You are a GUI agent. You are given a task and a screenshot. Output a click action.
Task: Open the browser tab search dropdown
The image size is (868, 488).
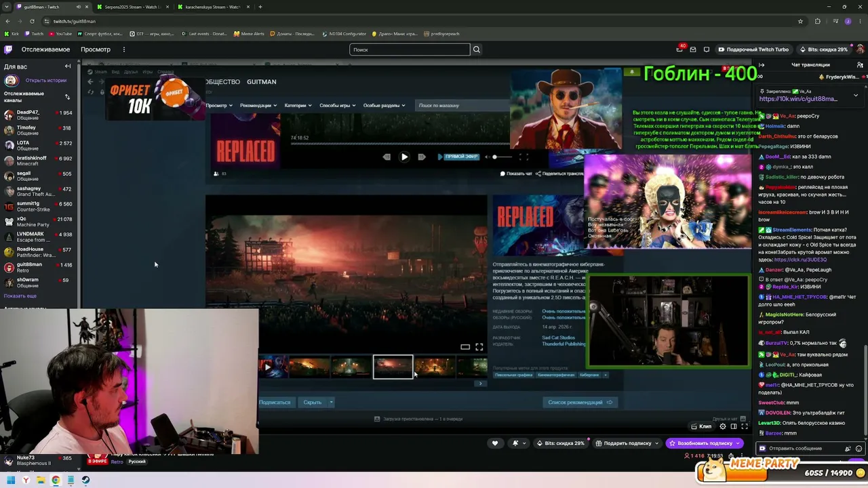(7, 7)
